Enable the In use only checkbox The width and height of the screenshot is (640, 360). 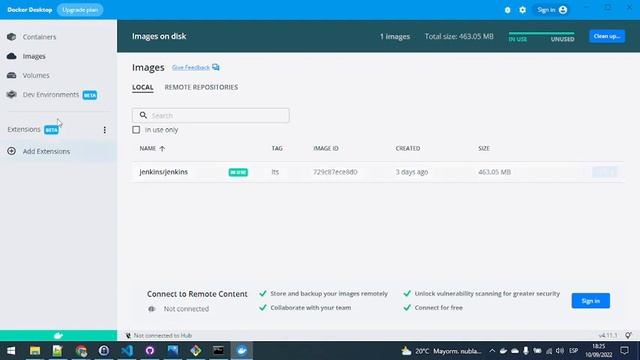tap(136, 130)
